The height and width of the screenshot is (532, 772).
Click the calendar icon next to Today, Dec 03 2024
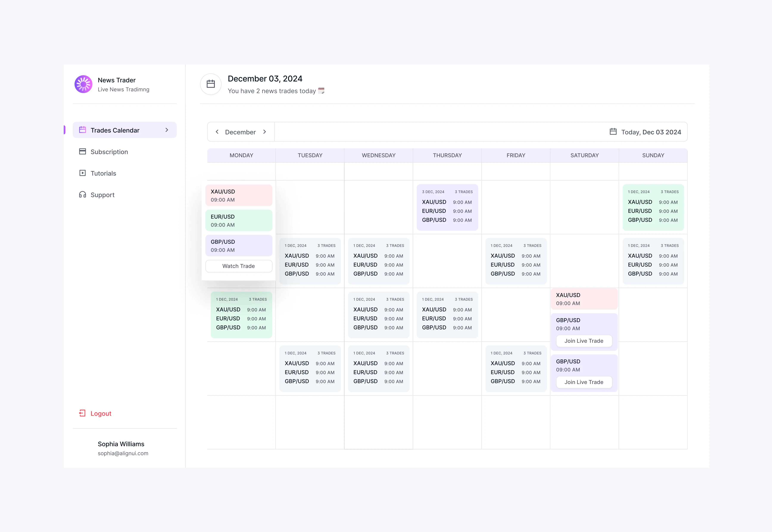pyautogui.click(x=613, y=132)
